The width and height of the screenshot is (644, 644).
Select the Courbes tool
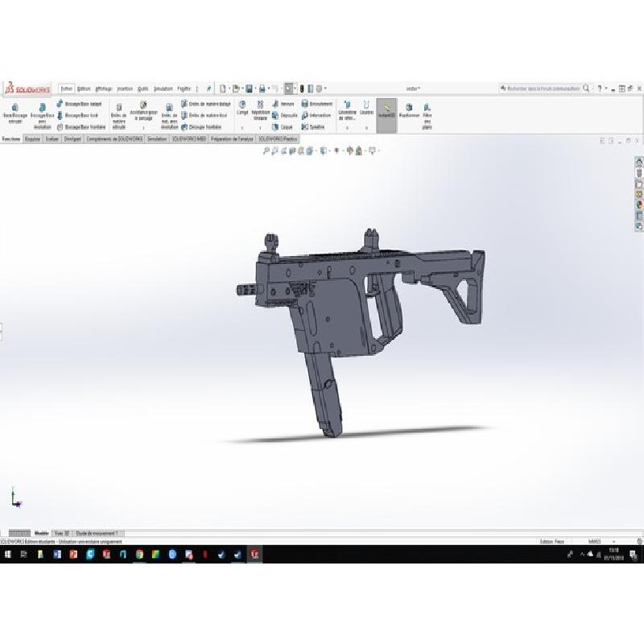[366, 108]
